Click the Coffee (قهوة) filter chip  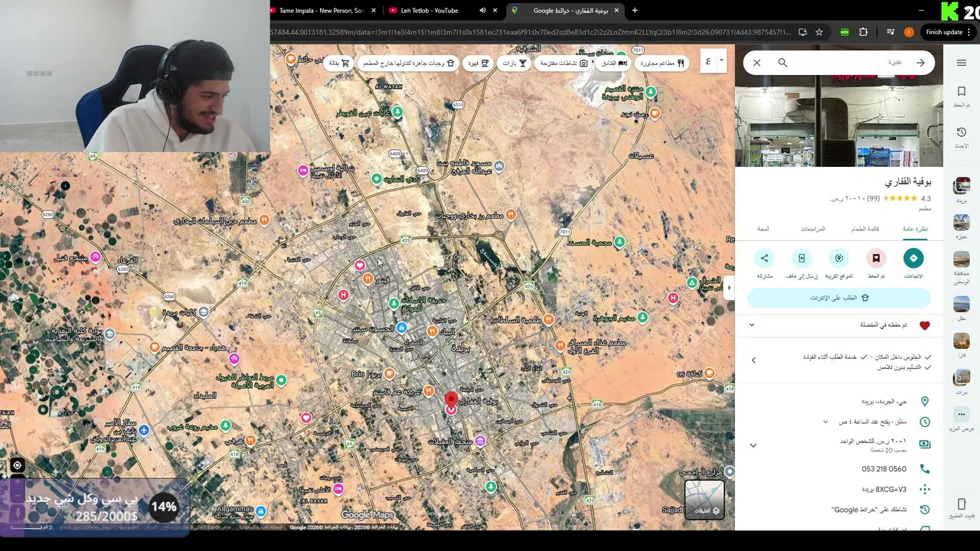click(x=479, y=63)
